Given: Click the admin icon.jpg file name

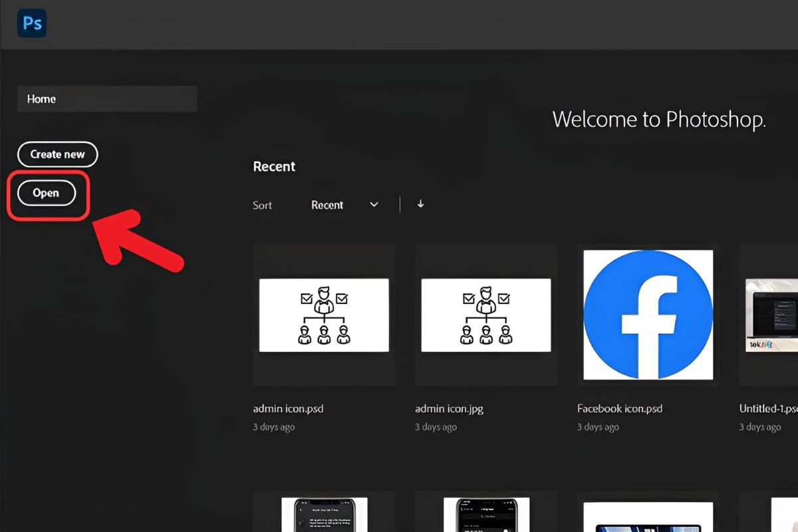Looking at the screenshot, I should (x=449, y=408).
